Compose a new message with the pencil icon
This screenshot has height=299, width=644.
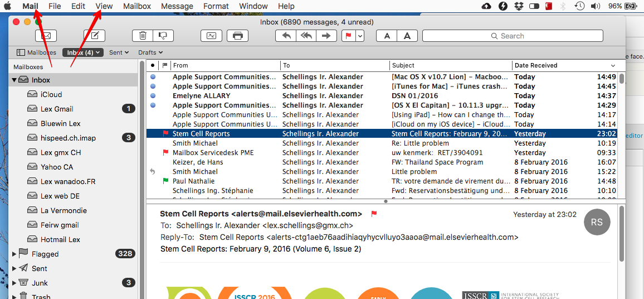(95, 36)
